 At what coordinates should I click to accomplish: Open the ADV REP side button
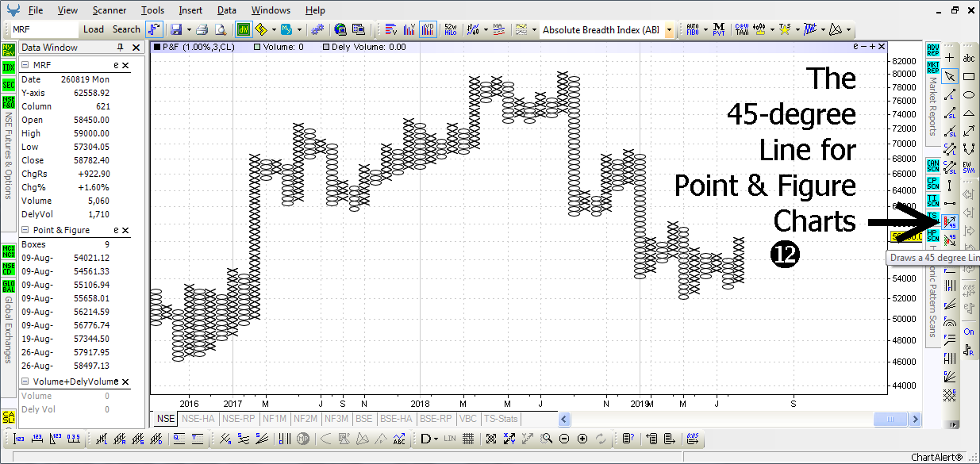(932, 50)
